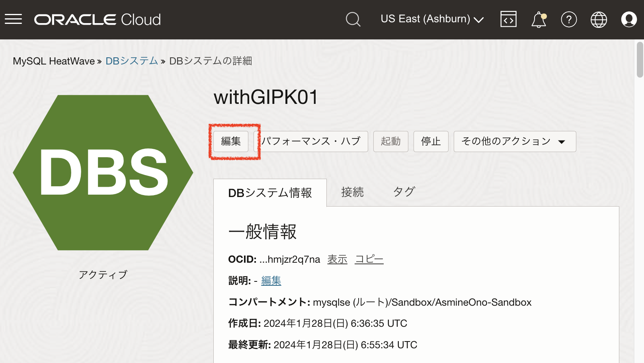This screenshot has width=644, height=363.
Task: Click the vertical page scrollbar
Action: [x=640, y=60]
